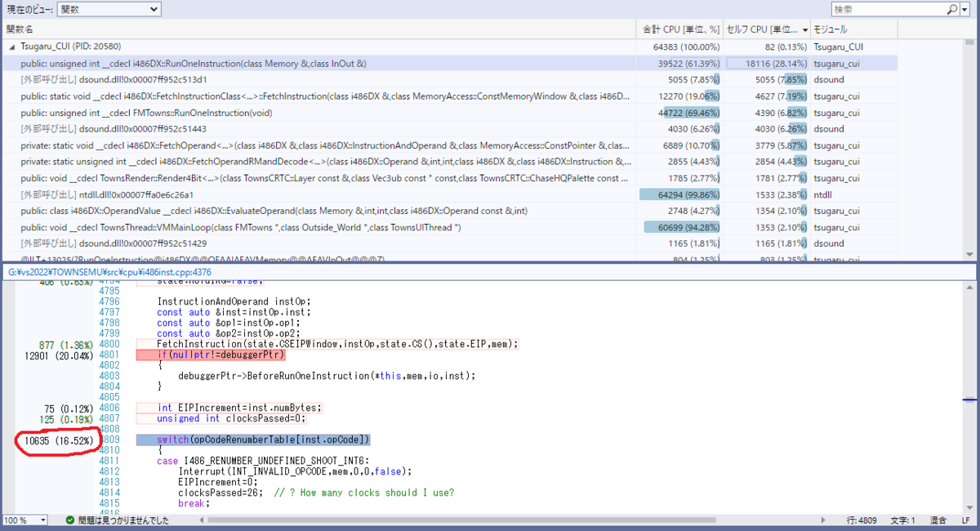Click the 混合 indentation indicator
Screen dimensions: 980x531
(938, 520)
